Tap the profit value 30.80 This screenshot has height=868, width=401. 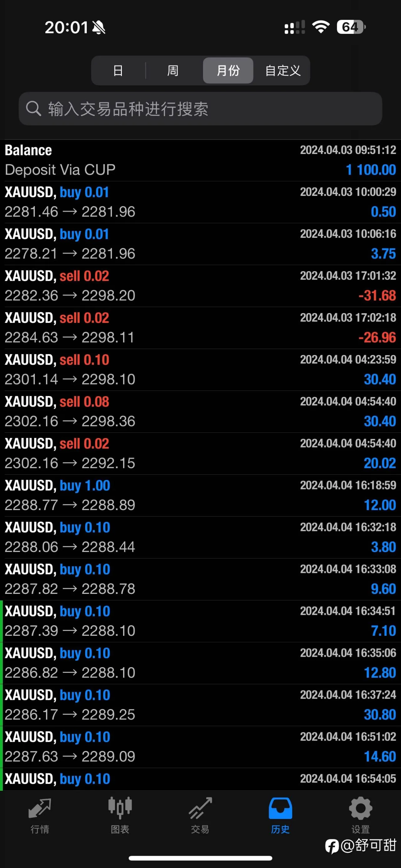[380, 715]
